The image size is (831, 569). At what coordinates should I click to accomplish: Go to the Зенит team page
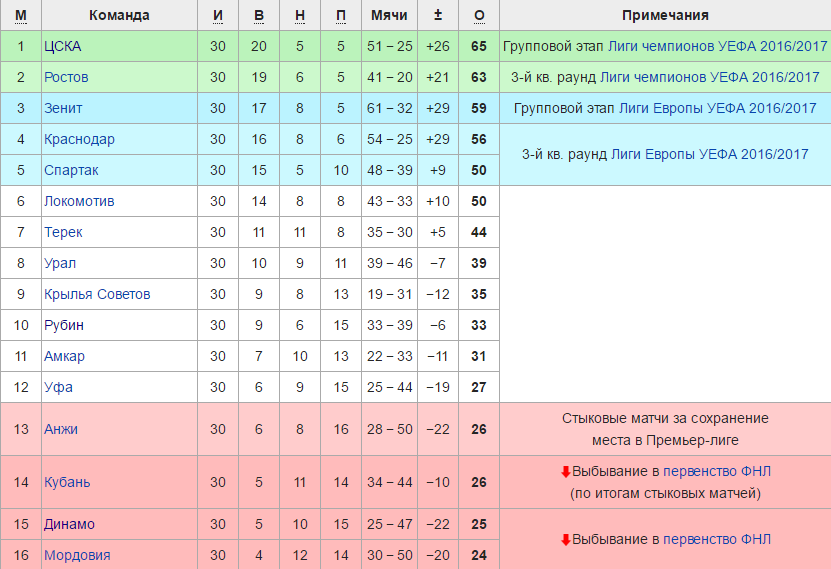pos(63,108)
